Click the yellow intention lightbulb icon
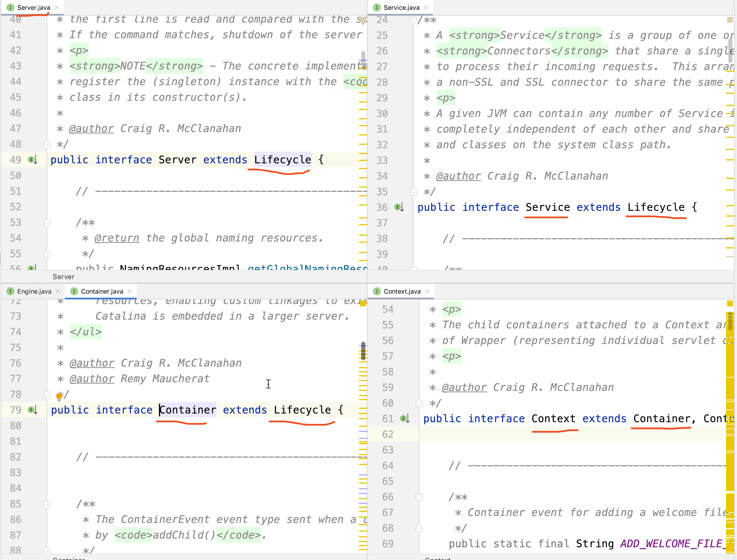The width and height of the screenshot is (737, 560). [x=59, y=396]
